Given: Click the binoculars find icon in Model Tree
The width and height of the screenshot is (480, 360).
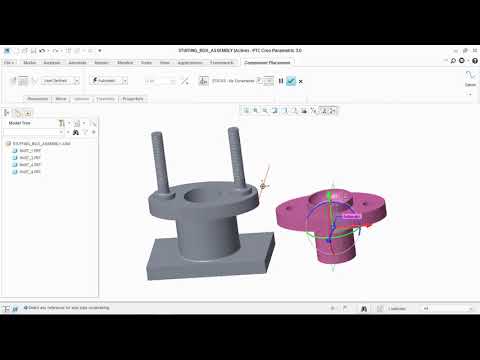Looking at the screenshot, I should (76, 132).
